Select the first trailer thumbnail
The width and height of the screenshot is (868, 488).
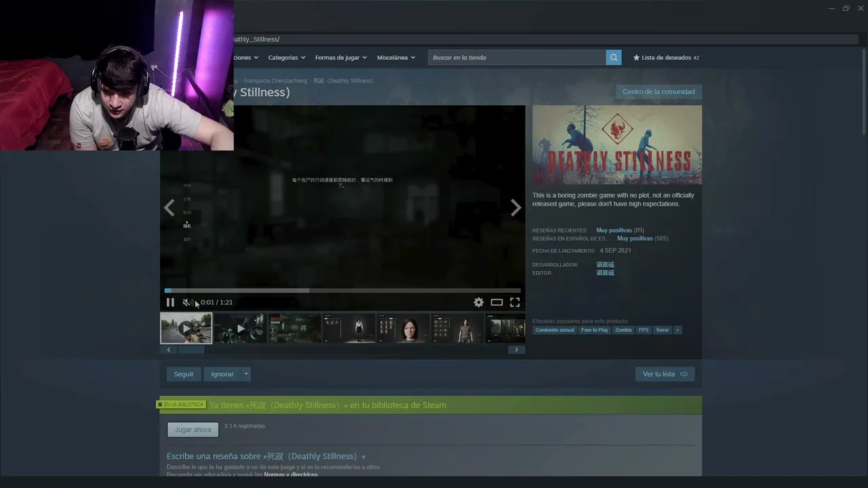[186, 328]
